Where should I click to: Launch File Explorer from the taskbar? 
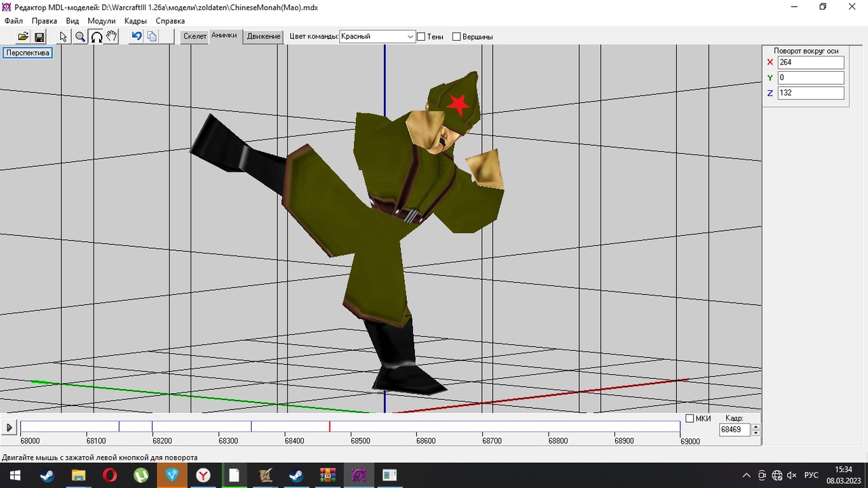tap(78, 475)
